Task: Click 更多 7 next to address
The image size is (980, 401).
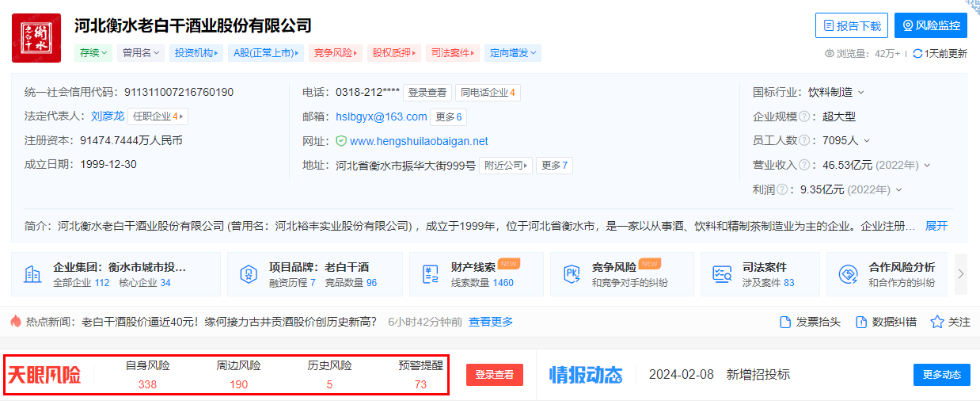Action: coord(554,166)
